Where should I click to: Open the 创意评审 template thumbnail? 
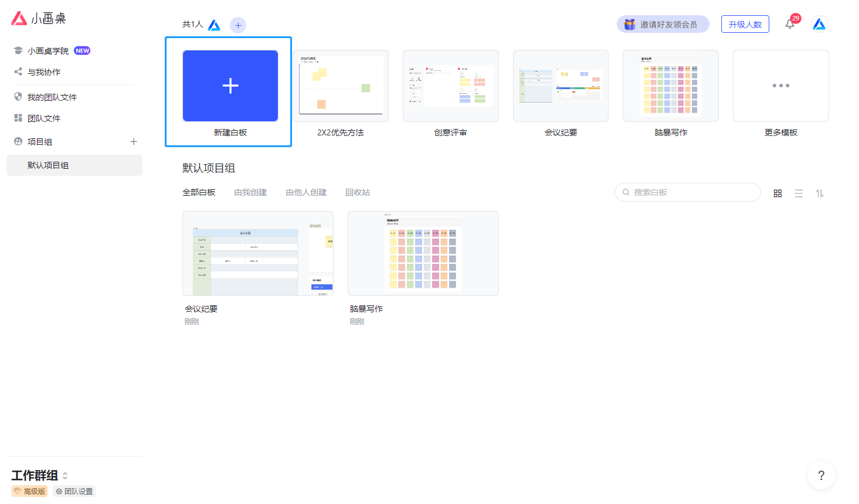[451, 86]
